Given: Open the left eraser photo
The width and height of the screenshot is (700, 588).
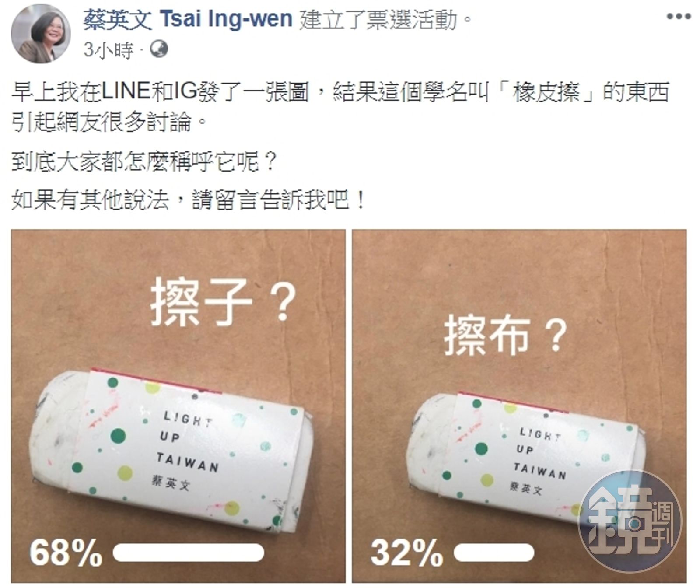Looking at the screenshot, I should (x=178, y=406).
